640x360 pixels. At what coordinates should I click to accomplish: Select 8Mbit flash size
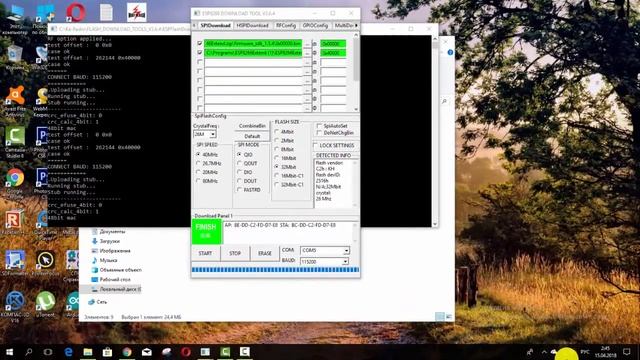pyautogui.click(x=277, y=149)
